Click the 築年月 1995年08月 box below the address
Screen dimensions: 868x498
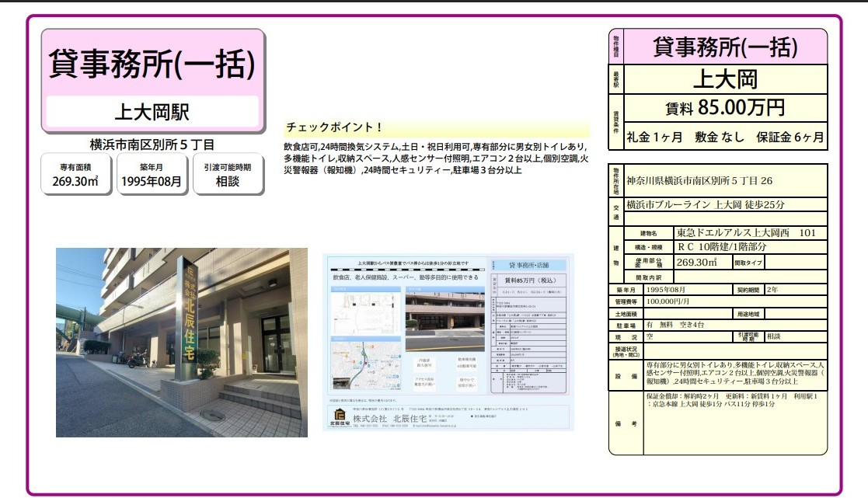coord(151,175)
